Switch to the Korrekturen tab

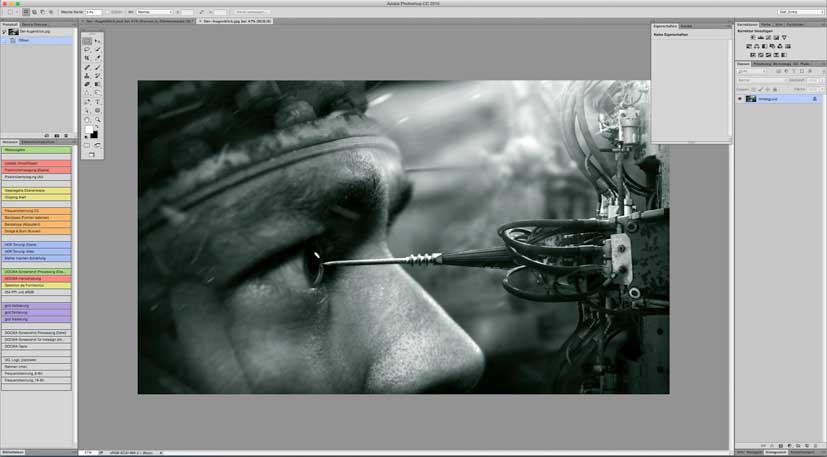(747, 24)
